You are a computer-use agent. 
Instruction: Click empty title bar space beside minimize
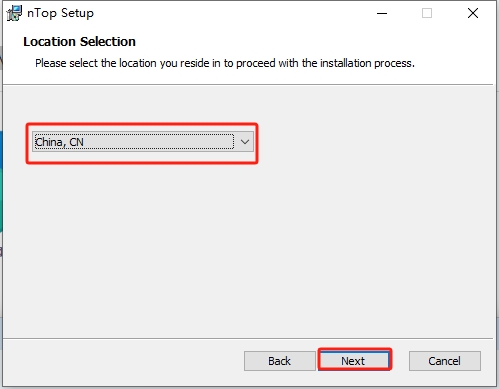(233, 13)
